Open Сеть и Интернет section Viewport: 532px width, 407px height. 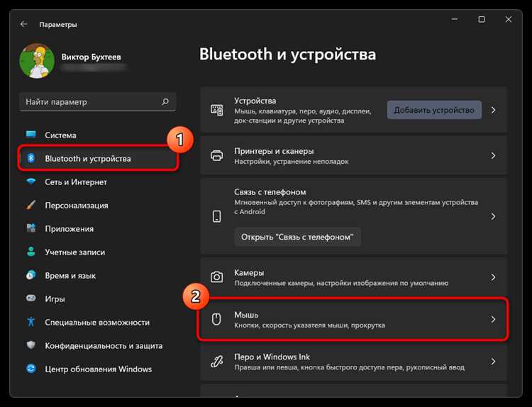pyautogui.click(x=98, y=182)
